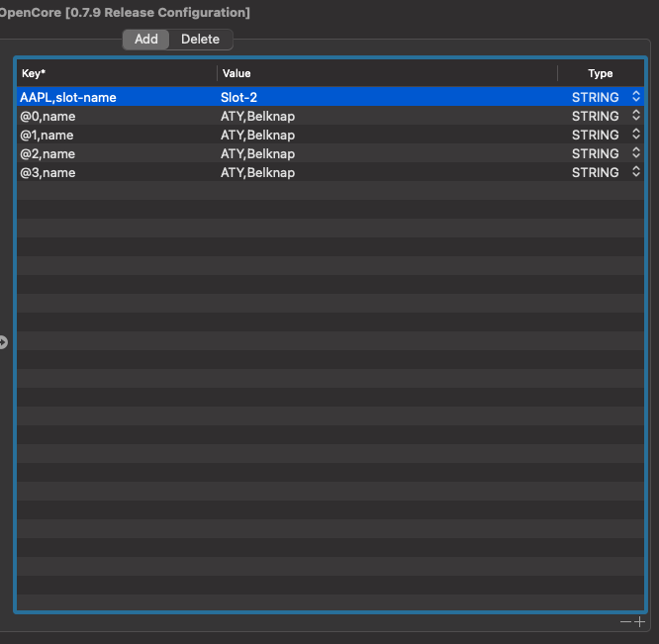This screenshot has height=644, width=659.
Task: Click the Add segmented button
Action: click(145, 39)
